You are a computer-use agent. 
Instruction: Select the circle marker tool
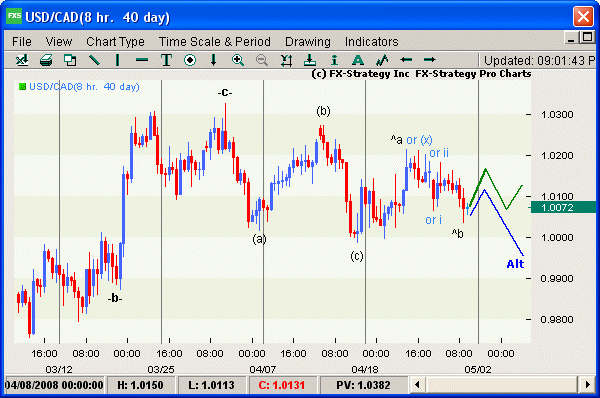[x=190, y=60]
